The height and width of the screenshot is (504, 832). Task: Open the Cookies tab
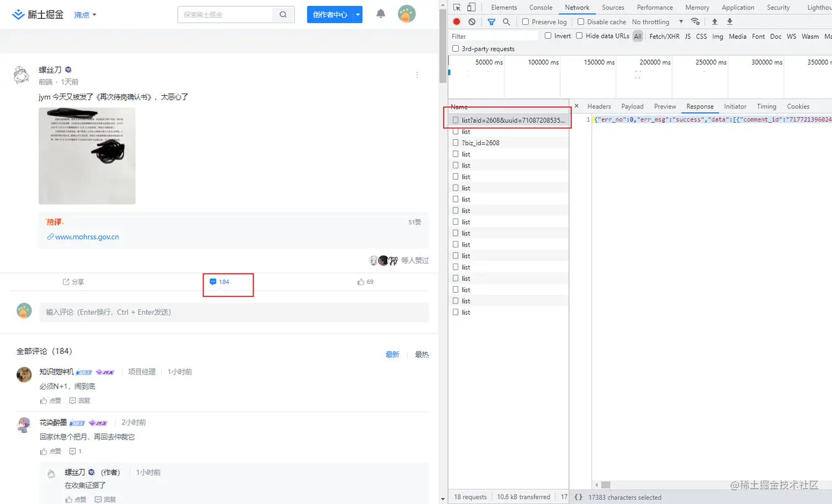(x=798, y=106)
